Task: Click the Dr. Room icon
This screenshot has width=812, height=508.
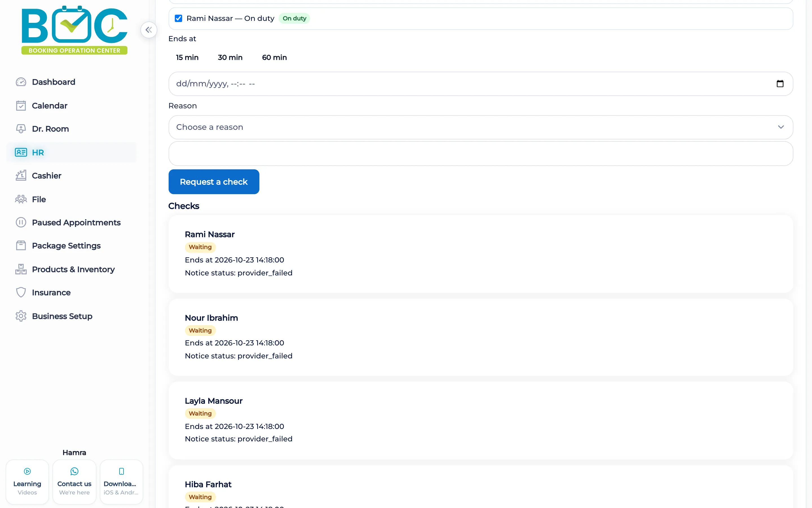Action: [x=21, y=129]
